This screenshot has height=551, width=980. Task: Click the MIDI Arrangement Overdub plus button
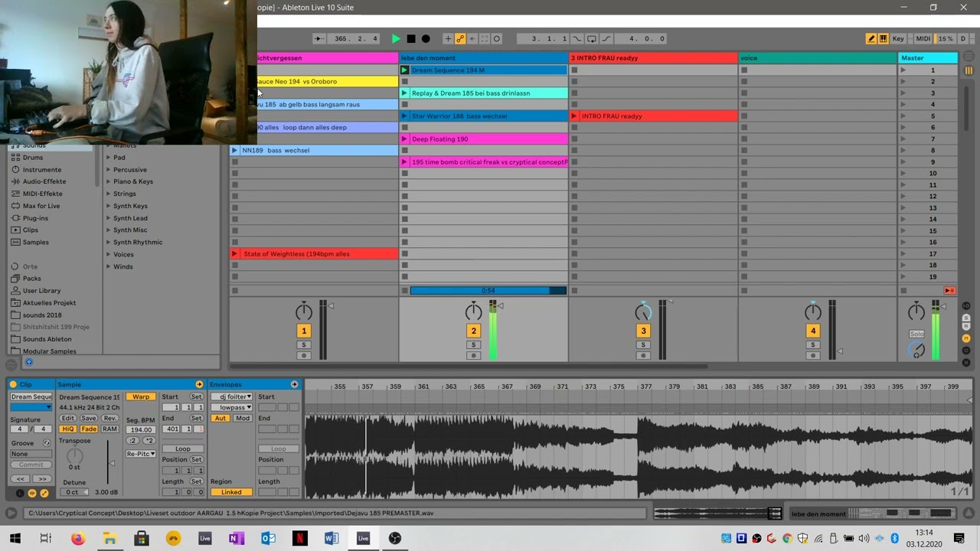pos(448,38)
